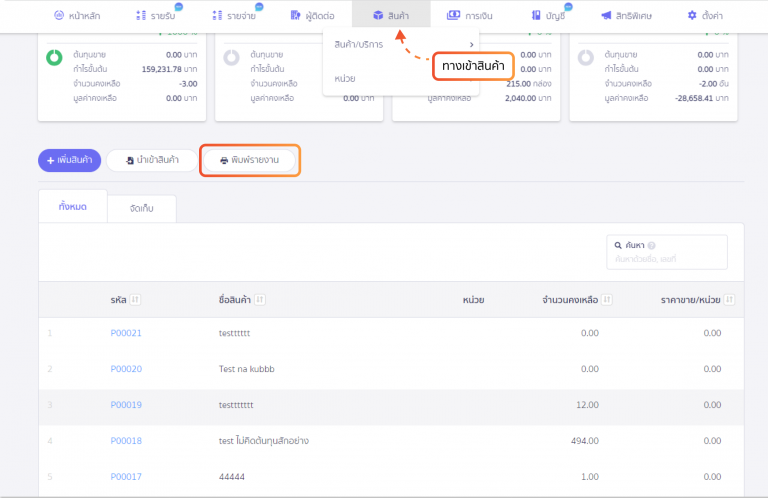Toggle sorting on ชื่อสินค้า column
Screen dimensions: 768x498
259,300
